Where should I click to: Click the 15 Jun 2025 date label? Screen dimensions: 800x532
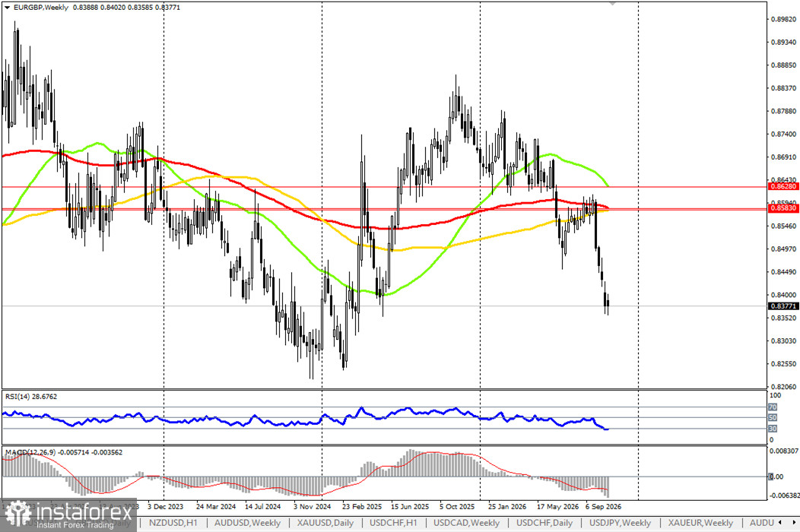pos(410,506)
